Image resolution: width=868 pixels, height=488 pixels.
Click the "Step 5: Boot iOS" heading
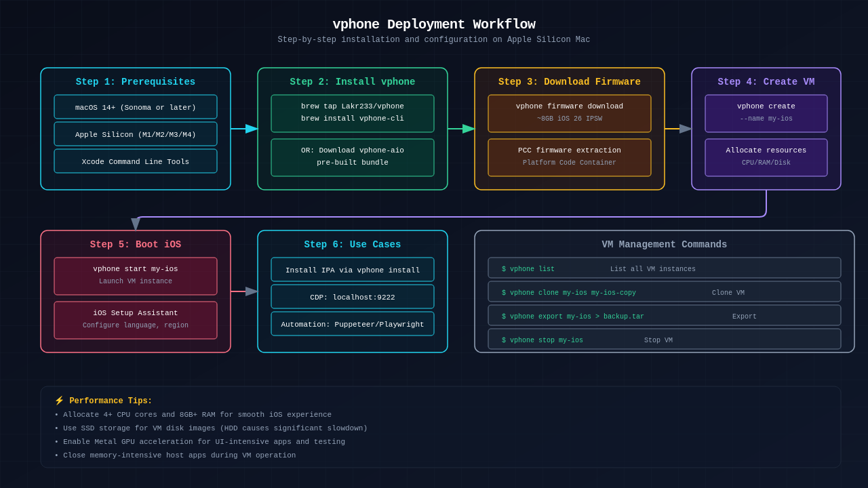[x=136, y=245]
